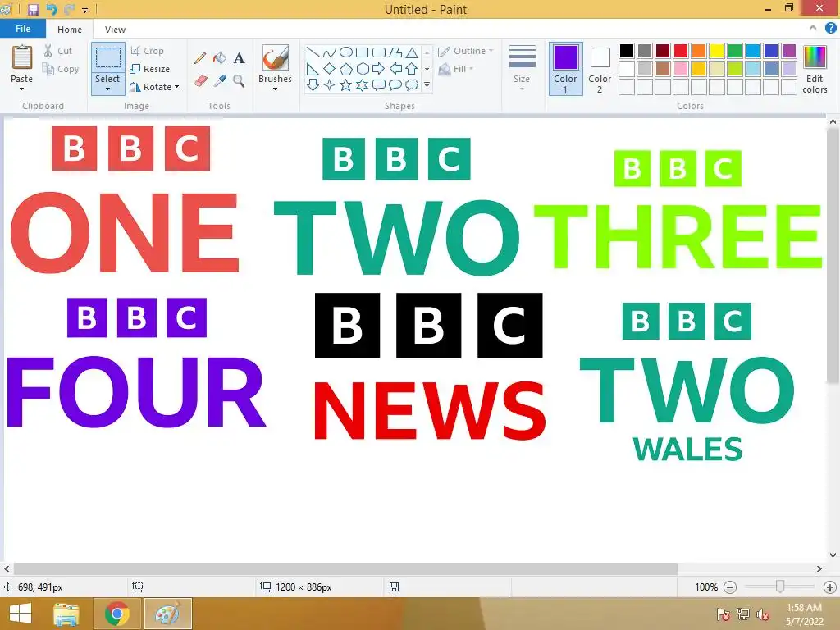Choose the Diamond shape
Screen dimensions: 840x630
[x=330, y=69]
